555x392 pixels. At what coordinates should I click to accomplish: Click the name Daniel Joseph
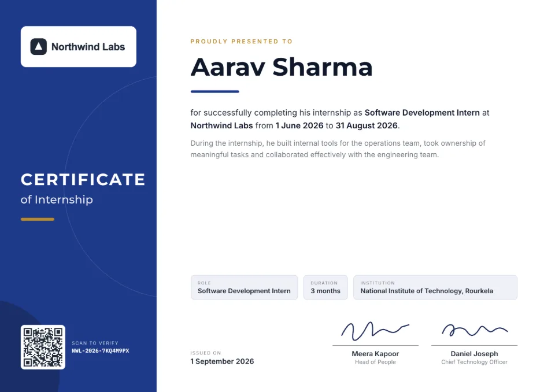pos(474,354)
